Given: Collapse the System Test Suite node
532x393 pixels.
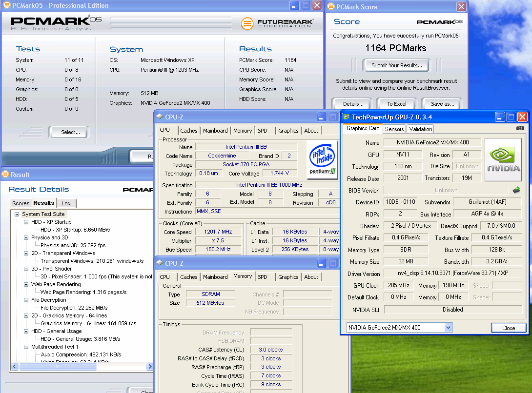Looking at the screenshot, I should [x=17, y=214].
